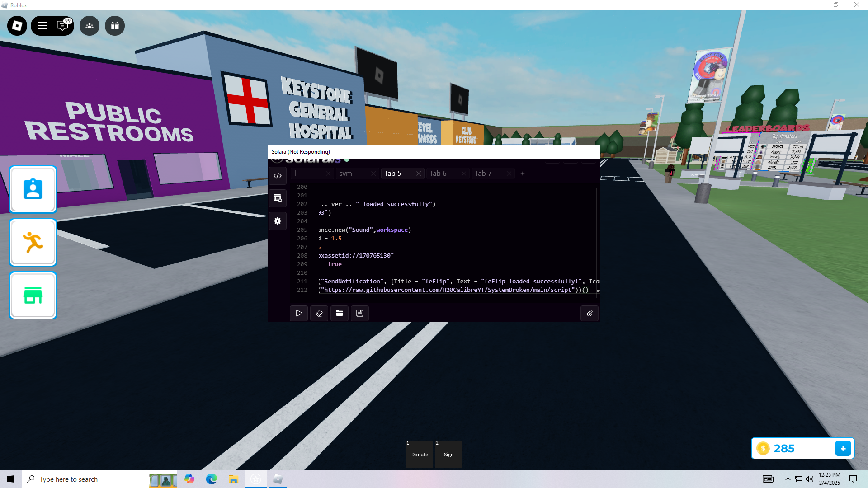The height and width of the screenshot is (488, 868).
Task: Click the paperclip attach icon
Action: (590, 313)
